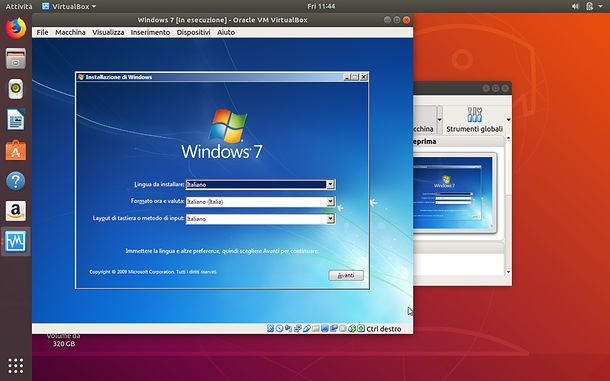Click the Strumenti globali label
Screen dimensions: 610x381
point(474,129)
